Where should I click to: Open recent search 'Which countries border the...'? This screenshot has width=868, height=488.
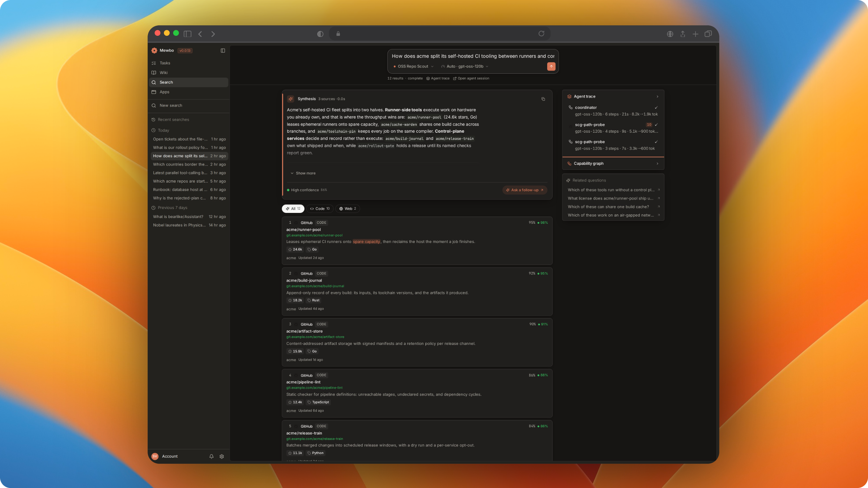(189, 164)
